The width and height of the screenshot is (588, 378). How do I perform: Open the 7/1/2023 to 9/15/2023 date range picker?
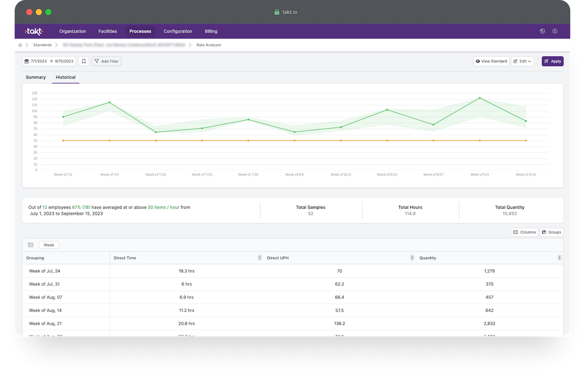click(x=49, y=61)
